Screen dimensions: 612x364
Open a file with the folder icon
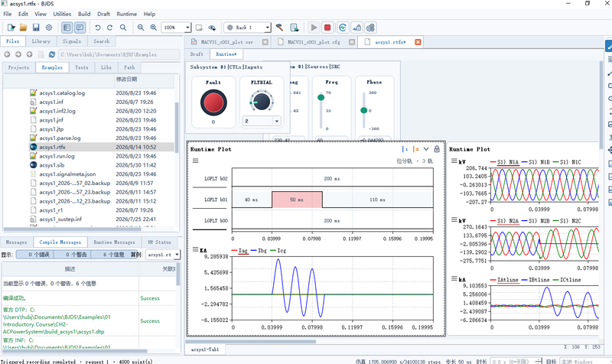[24, 28]
